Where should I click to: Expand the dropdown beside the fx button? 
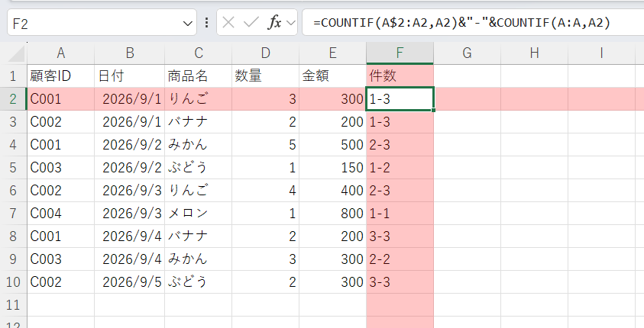[x=291, y=23]
